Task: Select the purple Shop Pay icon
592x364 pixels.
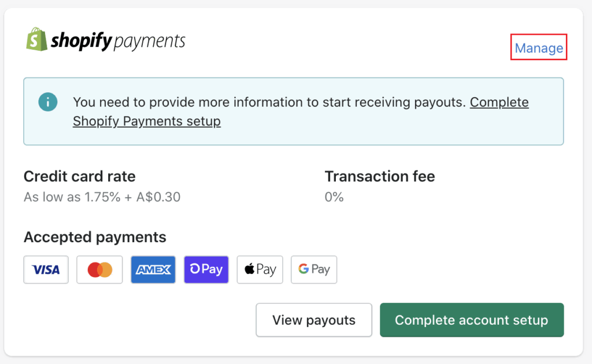Action: 206,270
